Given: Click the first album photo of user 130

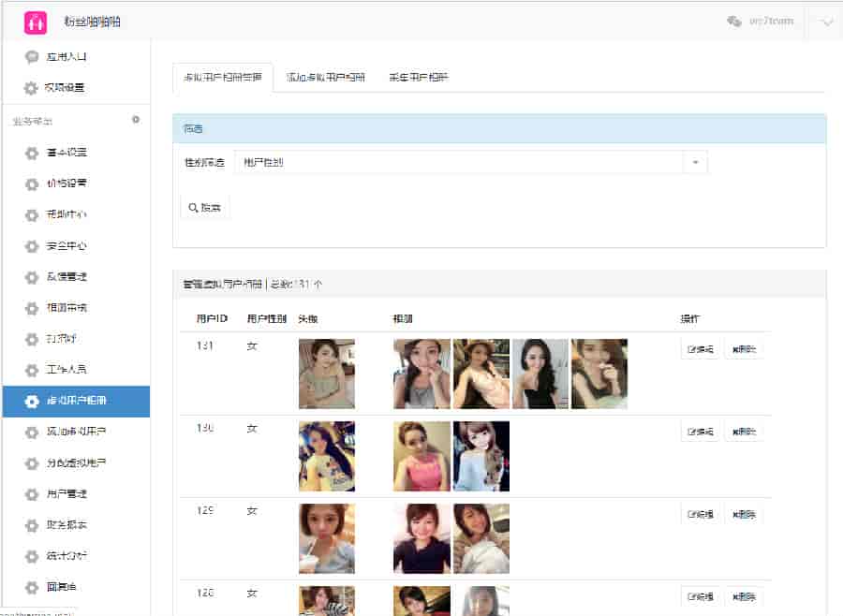Looking at the screenshot, I should [421, 456].
